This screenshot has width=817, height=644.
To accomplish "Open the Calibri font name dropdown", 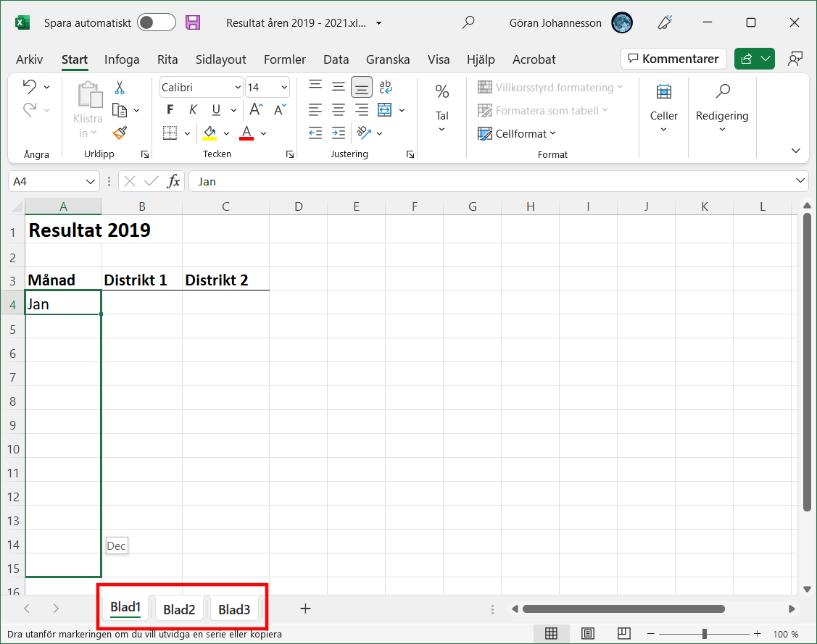I will (x=202, y=88).
